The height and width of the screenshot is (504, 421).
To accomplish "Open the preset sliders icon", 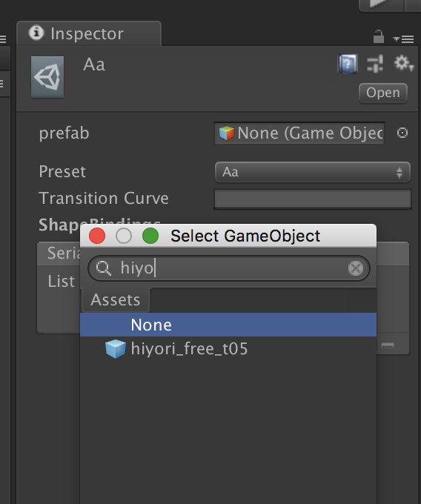I will pos(375,63).
